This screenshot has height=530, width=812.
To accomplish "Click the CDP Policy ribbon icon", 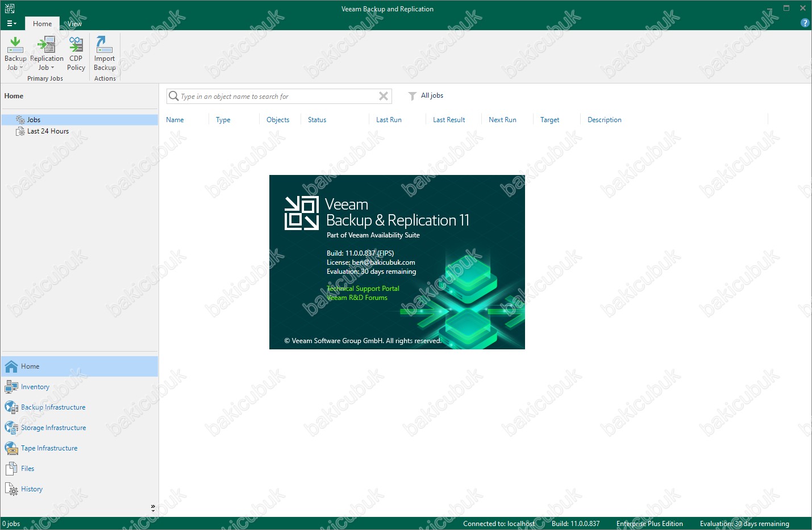I will [x=76, y=53].
